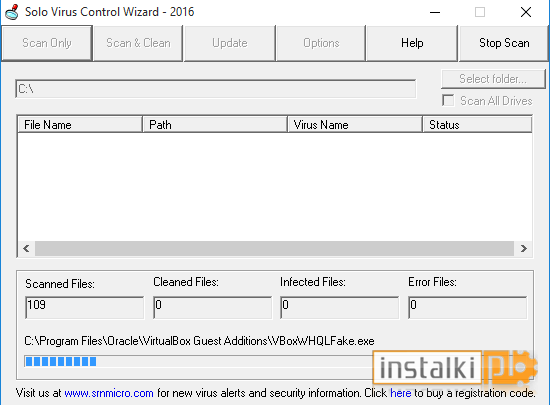550x405 pixels.
Task: Click the 'Infected Files:' label
Action: pyautogui.click(x=313, y=282)
